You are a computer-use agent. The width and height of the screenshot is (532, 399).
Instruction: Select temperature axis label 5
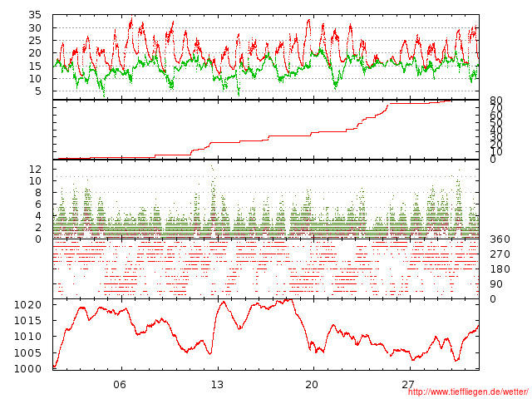(38, 91)
